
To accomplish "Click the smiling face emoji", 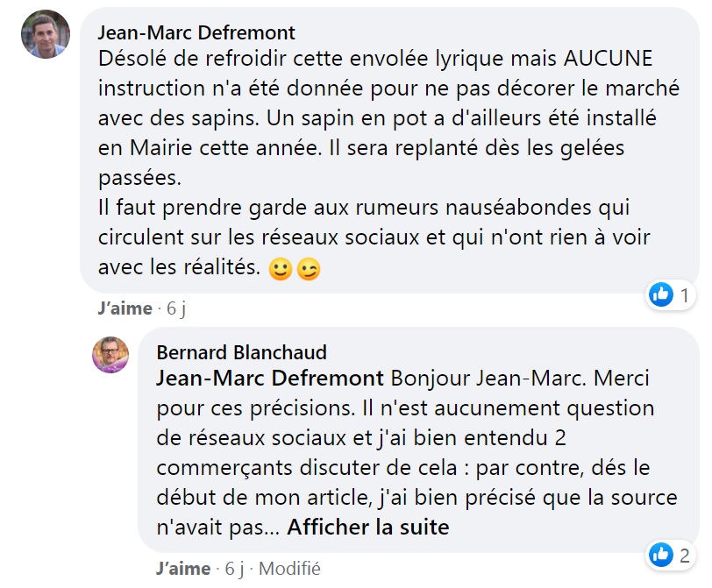I will click(280, 269).
